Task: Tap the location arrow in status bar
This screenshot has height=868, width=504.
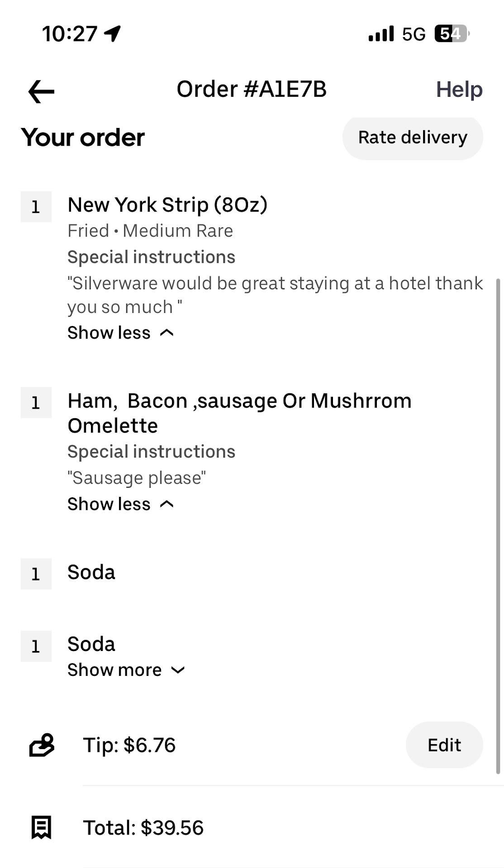Action: pos(112,33)
